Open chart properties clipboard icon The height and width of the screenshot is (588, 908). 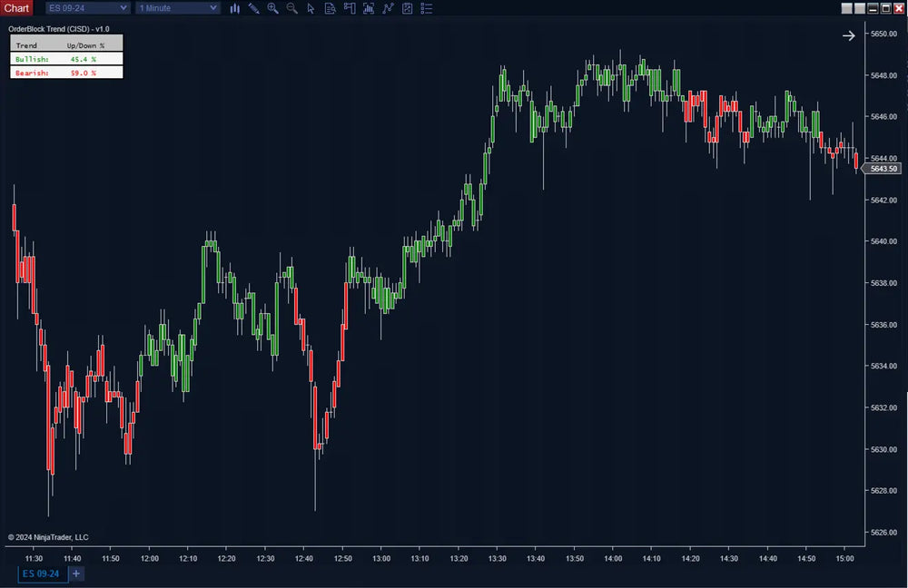407,8
